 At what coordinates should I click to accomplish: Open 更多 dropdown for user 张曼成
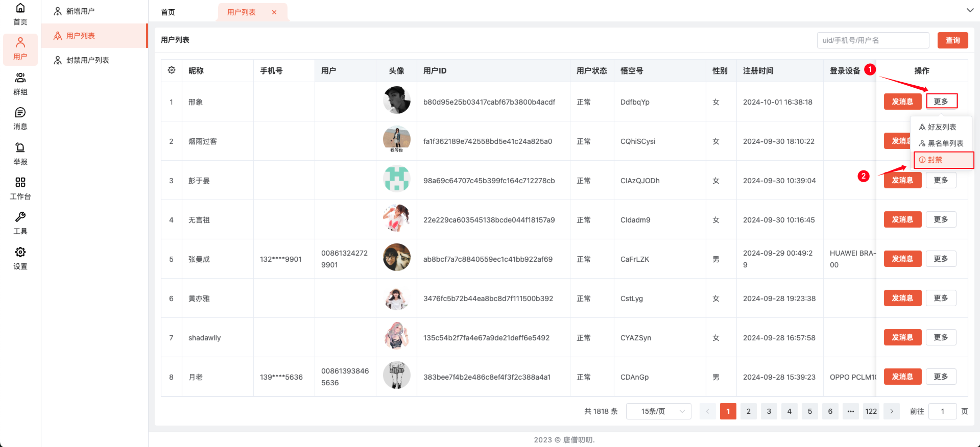(x=941, y=259)
